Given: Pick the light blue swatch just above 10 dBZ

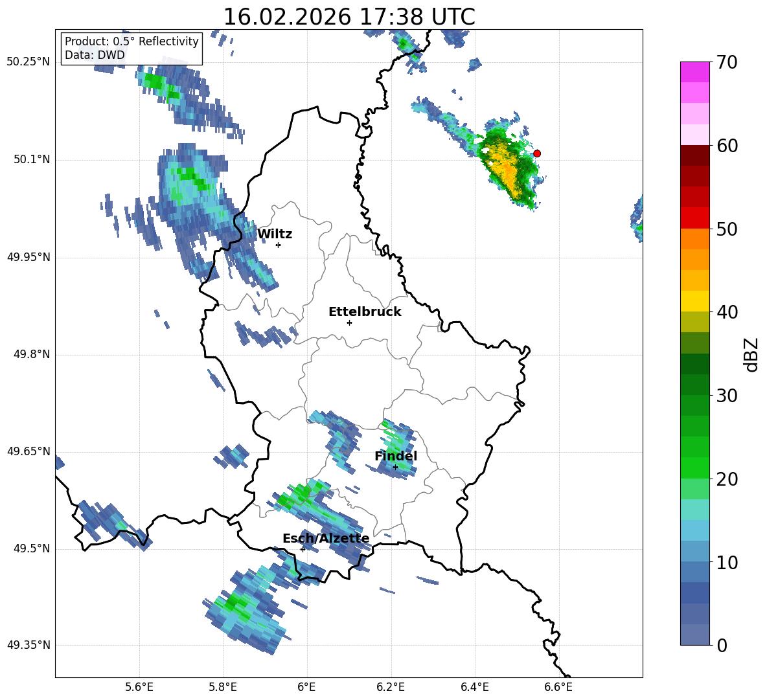Looking at the screenshot, I should pyautogui.click(x=694, y=552).
